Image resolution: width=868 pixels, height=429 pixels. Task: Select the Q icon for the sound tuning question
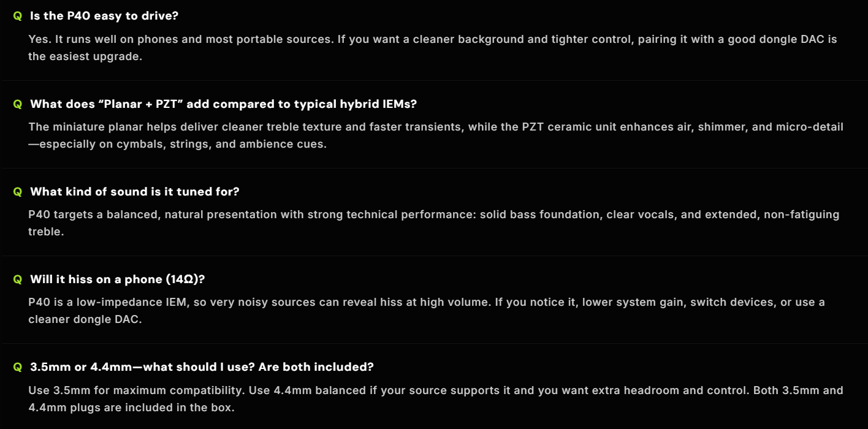(17, 192)
